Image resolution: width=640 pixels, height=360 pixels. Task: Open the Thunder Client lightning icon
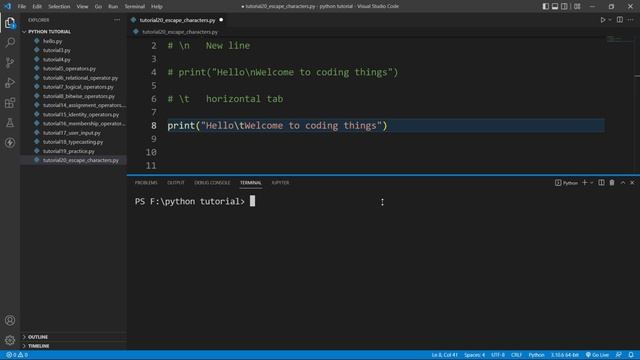(10, 142)
